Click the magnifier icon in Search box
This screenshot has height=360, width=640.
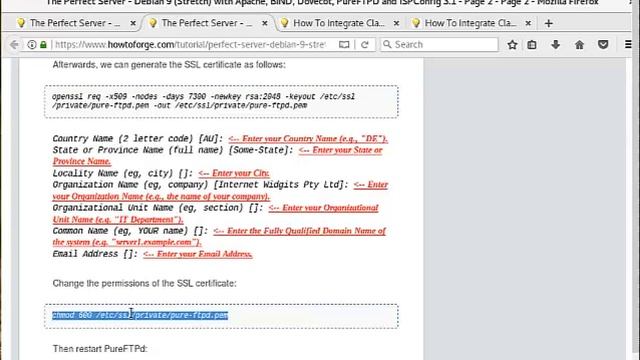tap(387, 44)
